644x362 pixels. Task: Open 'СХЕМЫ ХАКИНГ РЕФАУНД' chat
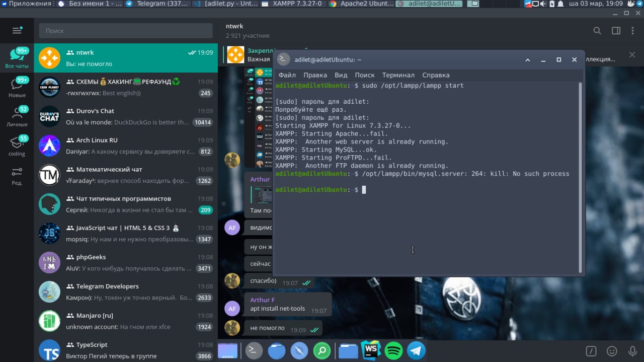pyautogui.click(x=126, y=87)
